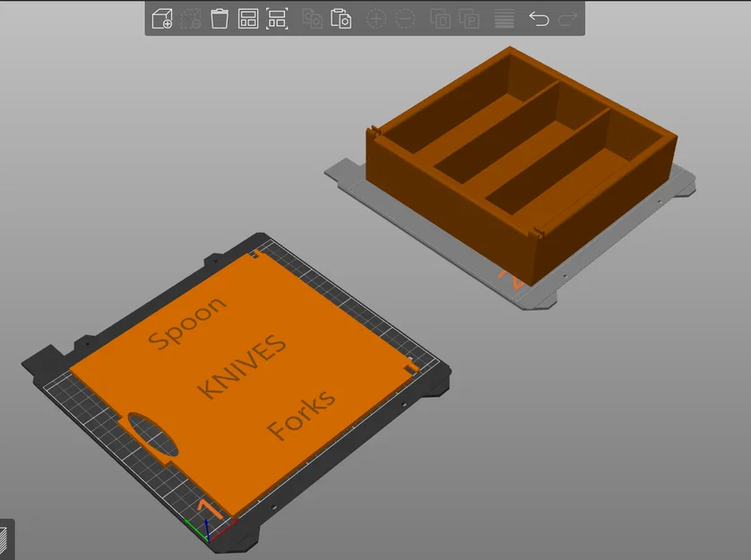This screenshot has width=751, height=560.
Task: Click the Delete trash icon
Action: tap(218, 18)
